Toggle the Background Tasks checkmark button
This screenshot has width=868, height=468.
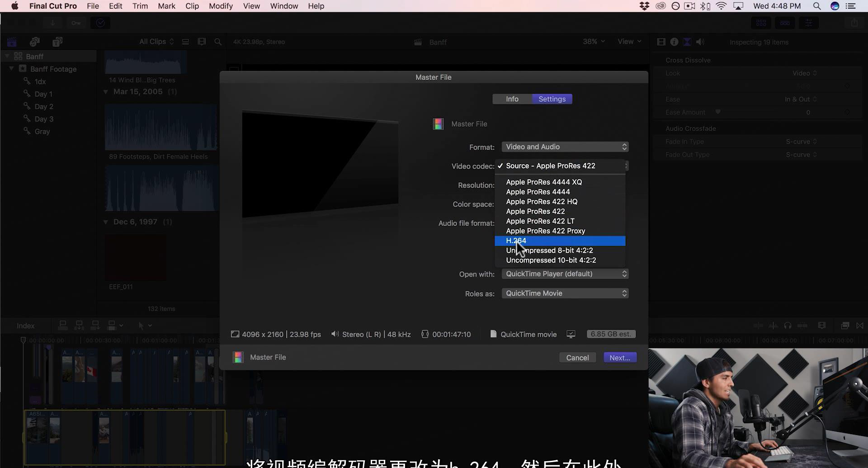(x=100, y=23)
